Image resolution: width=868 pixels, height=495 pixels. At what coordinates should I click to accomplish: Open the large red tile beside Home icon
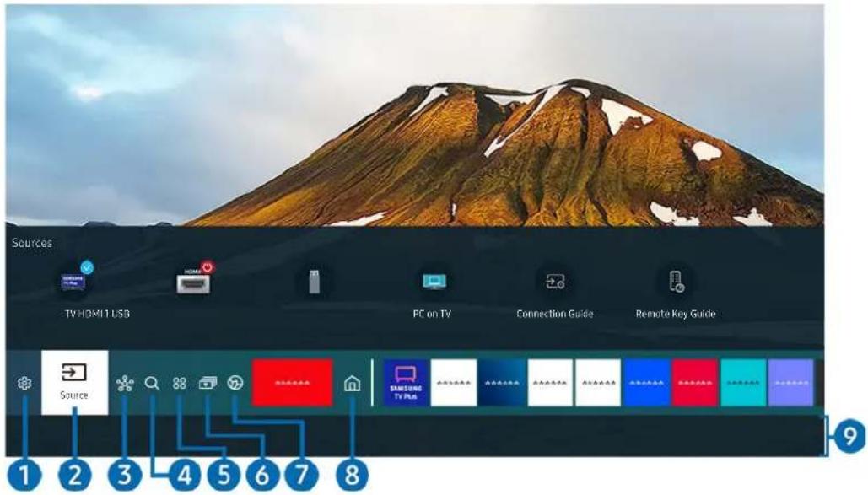tap(292, 383)
